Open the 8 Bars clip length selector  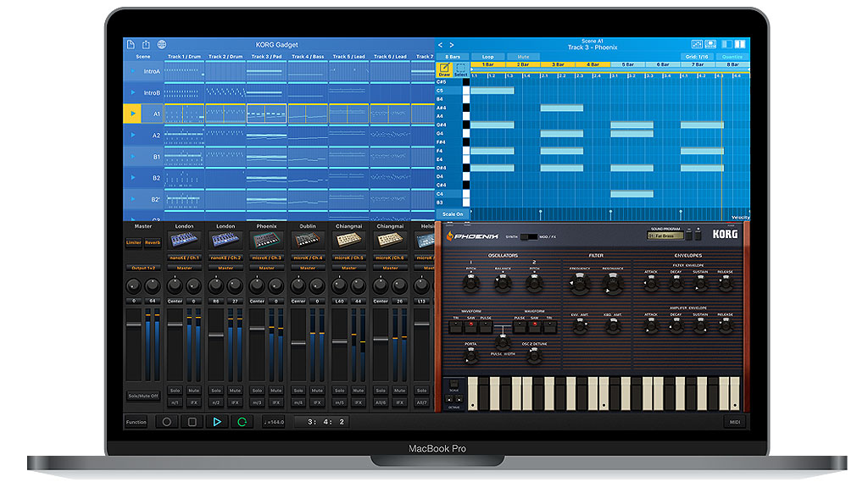[x=453, y=57]
